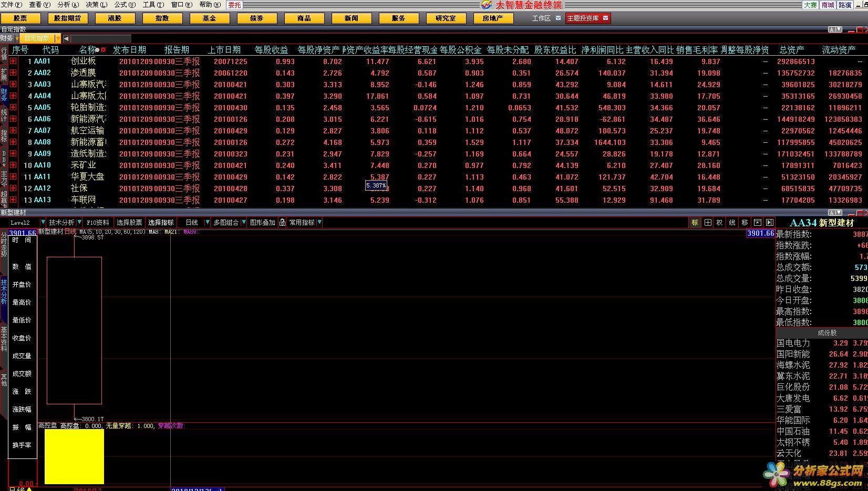Click the skip-to-end icon in the chart toolbar
868x491 pixels.
click(770, 223)
